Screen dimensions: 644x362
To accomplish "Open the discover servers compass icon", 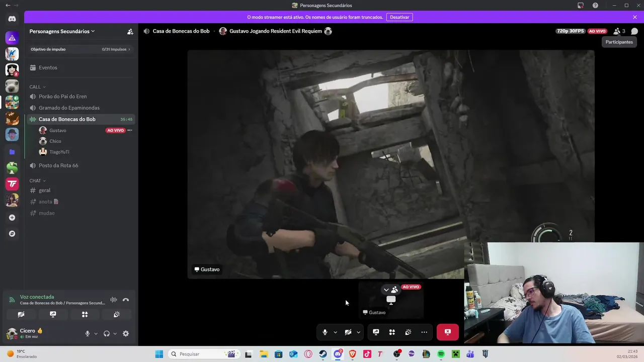I will (12, 234).
